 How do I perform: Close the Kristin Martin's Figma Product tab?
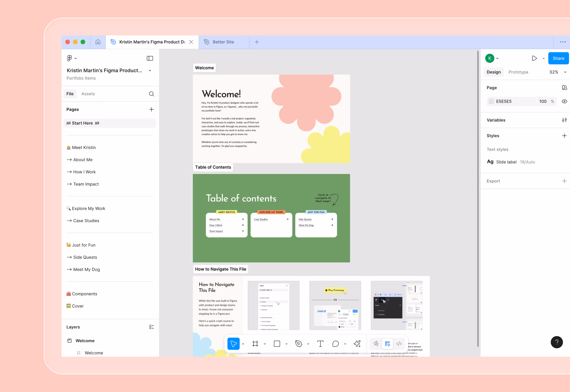pos(191,42)
